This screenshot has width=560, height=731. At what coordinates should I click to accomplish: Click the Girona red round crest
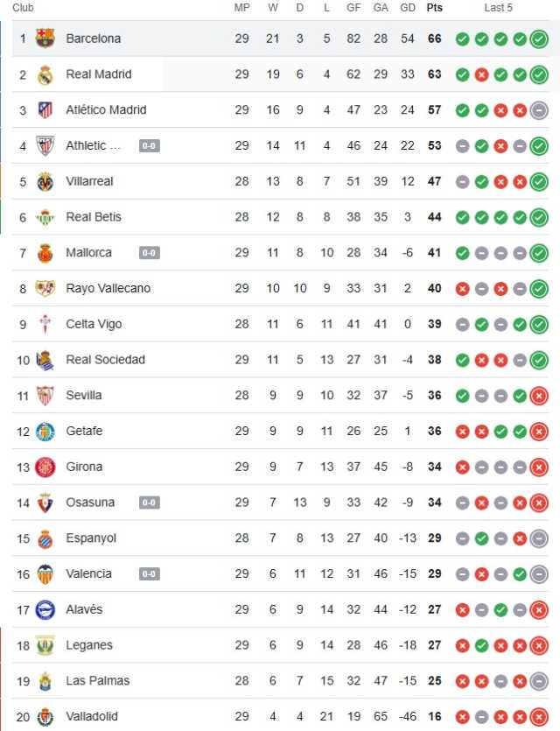[45, 467]
